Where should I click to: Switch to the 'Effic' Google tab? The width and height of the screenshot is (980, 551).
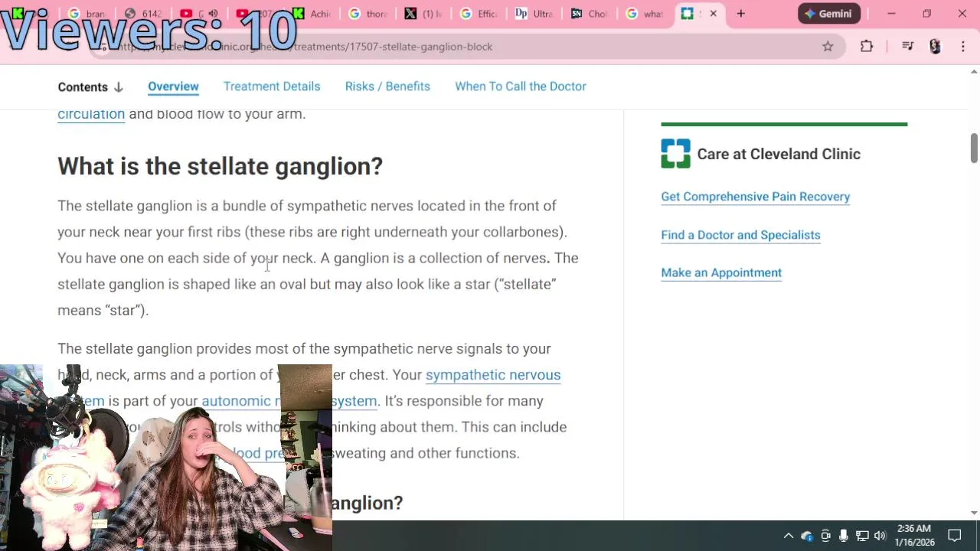[x=479, y=14]
